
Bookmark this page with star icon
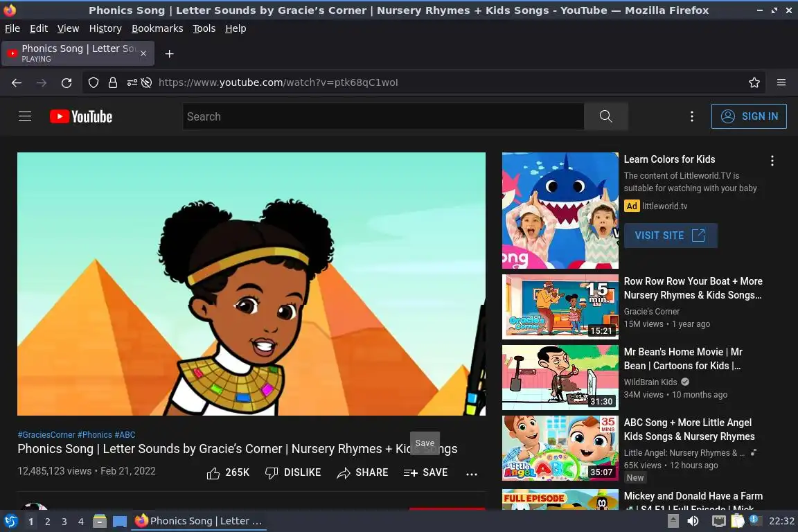(x=754, y=82)
